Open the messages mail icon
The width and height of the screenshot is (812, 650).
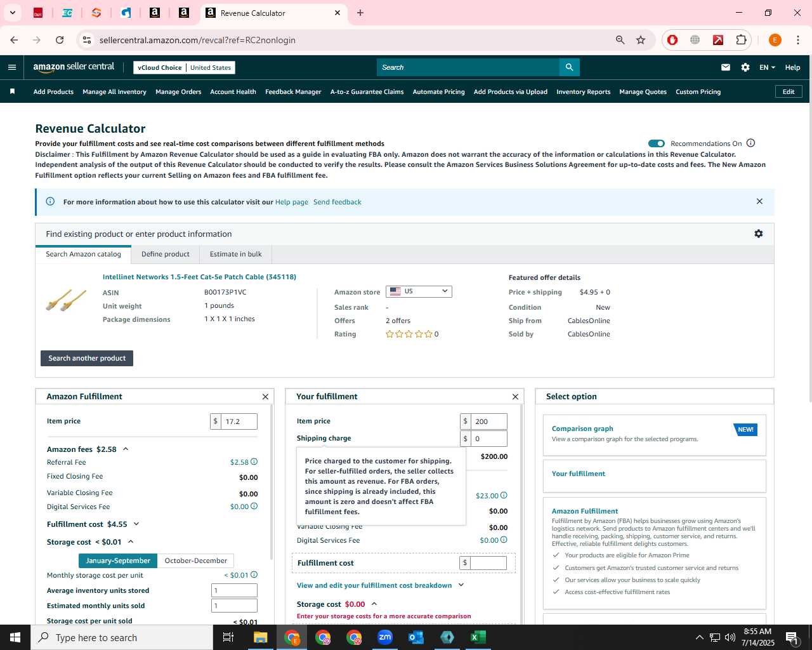[x=726, y=67]
